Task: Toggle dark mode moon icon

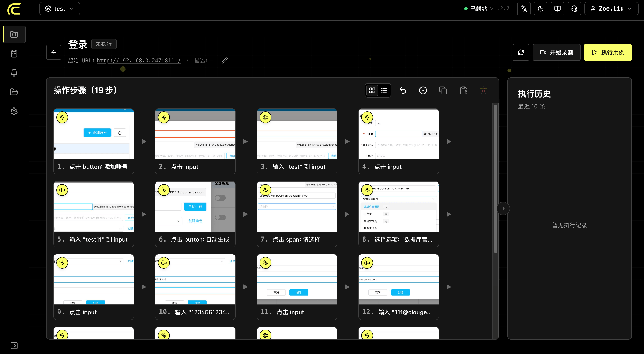Action: click(540, 9)
